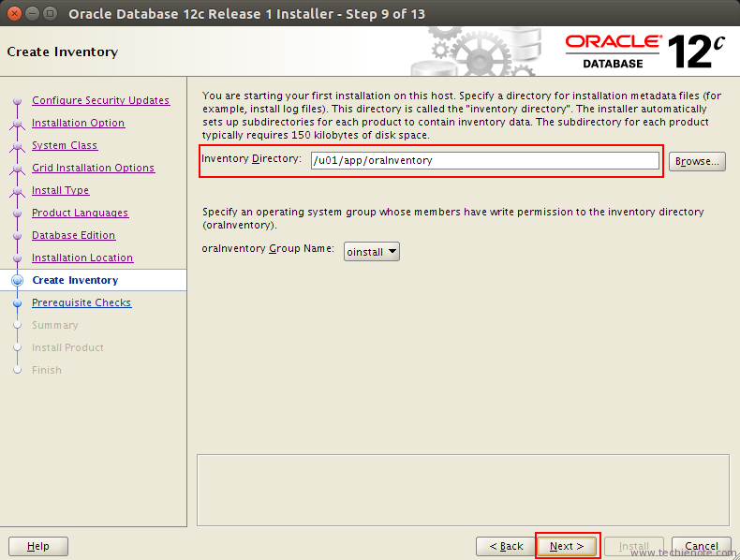Expand the oraInventory Group Name dropdown
This screenshot has width=740, height=560.
point(372,252)
